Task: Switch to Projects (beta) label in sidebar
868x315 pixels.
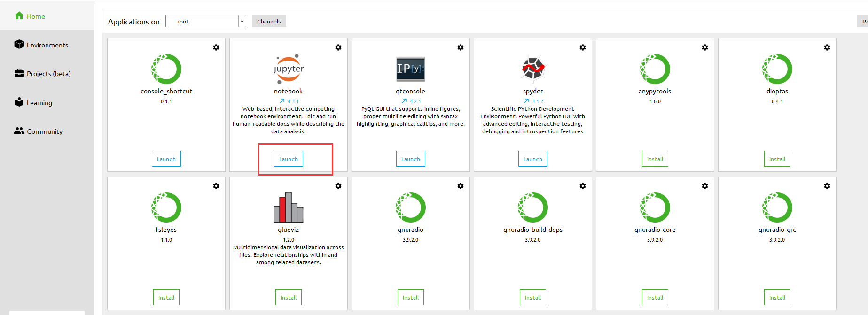Action: pyautogui.click(x=49, y=74)
